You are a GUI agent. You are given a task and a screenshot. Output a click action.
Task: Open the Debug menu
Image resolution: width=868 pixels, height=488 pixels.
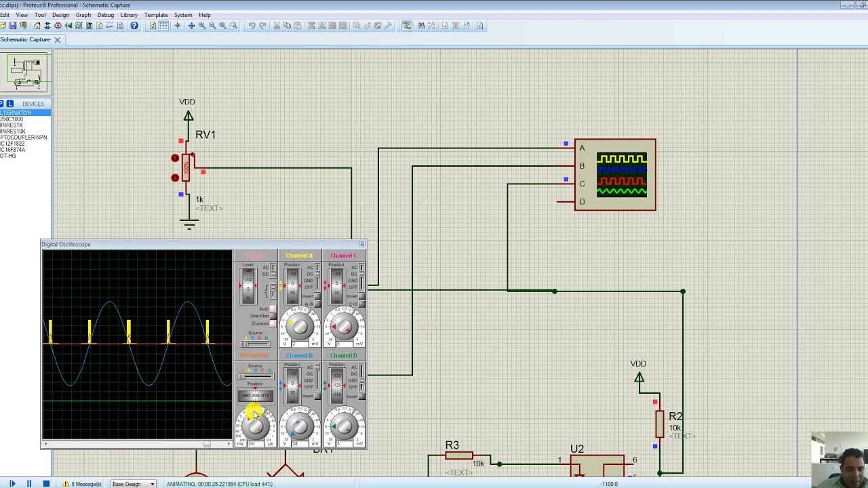(x=106, y=15)
